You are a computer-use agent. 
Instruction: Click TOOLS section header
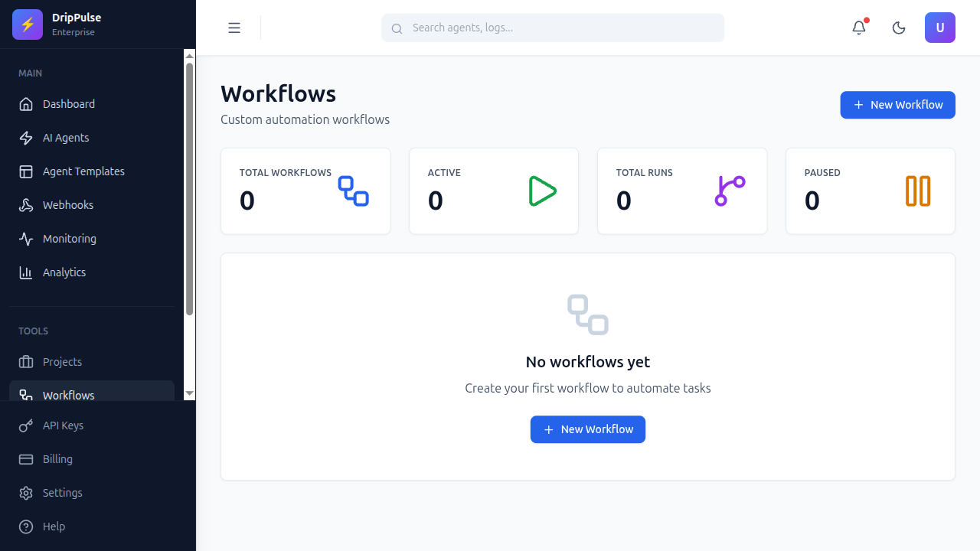pyautogui.click(x=34, y=331)
